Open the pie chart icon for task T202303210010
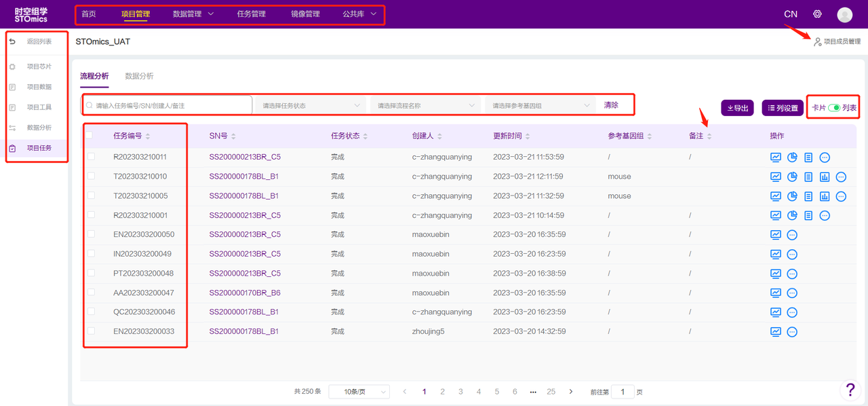 [792, 177]
